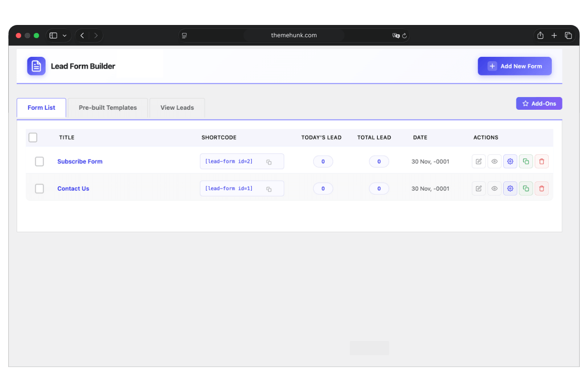588x392 pixels.
Task: Check the Subscribe Form row checkbox
Action: 40,162
